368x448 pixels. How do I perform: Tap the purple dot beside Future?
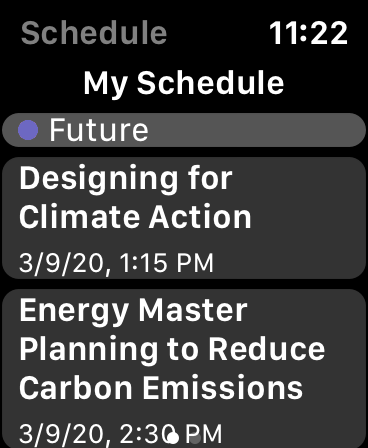[x=28, y=130]
